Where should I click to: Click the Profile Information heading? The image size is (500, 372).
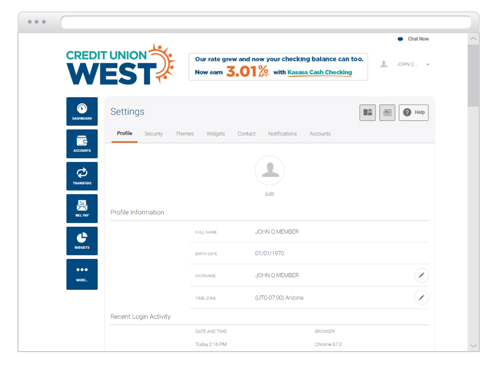(x=137, y=212)
